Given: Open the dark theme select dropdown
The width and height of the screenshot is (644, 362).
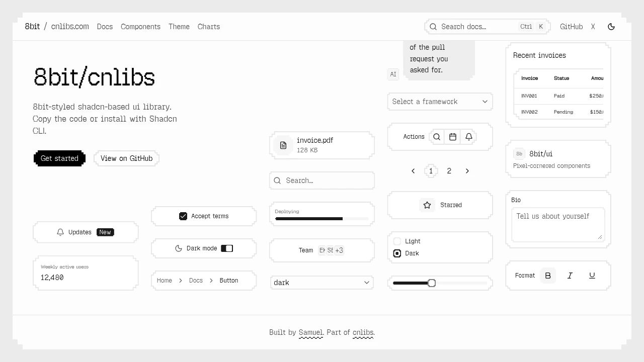Looking at the screenshot, I should [322, 283].
